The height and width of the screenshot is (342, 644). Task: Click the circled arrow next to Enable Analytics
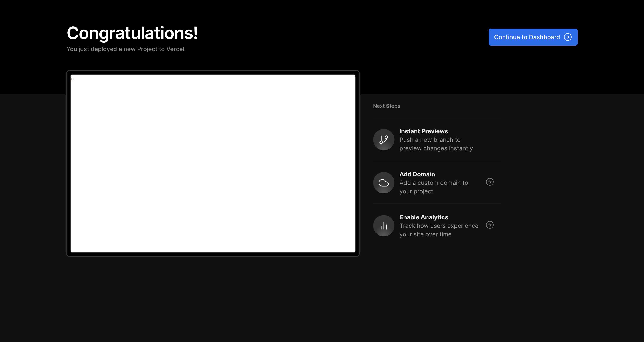pyautogui.click(x=490, y=225)
